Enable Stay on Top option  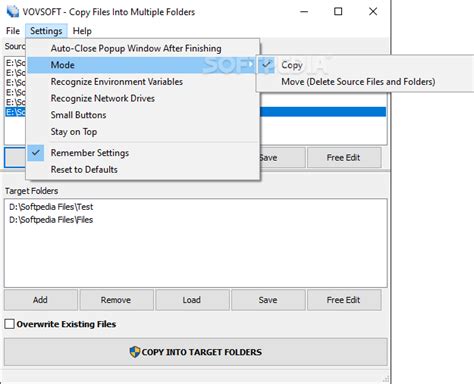click(143, 132)
